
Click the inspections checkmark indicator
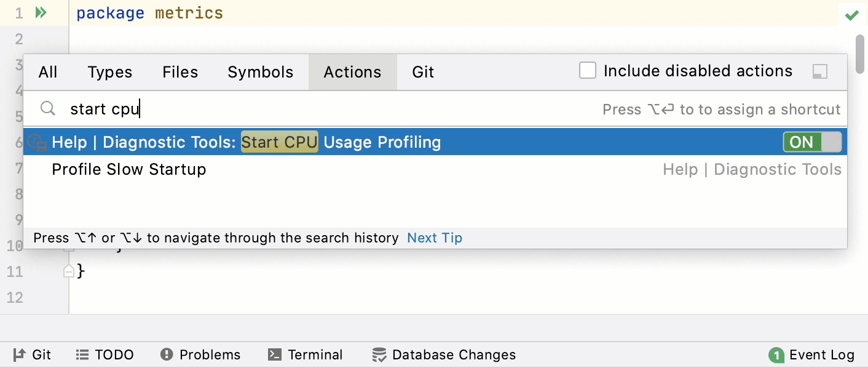coord(853,14)
